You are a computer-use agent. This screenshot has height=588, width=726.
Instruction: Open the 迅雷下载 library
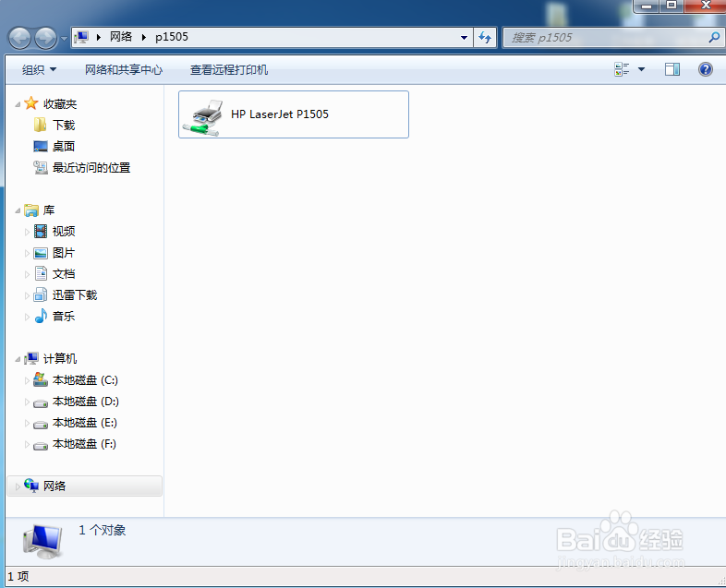pos(75,295)
